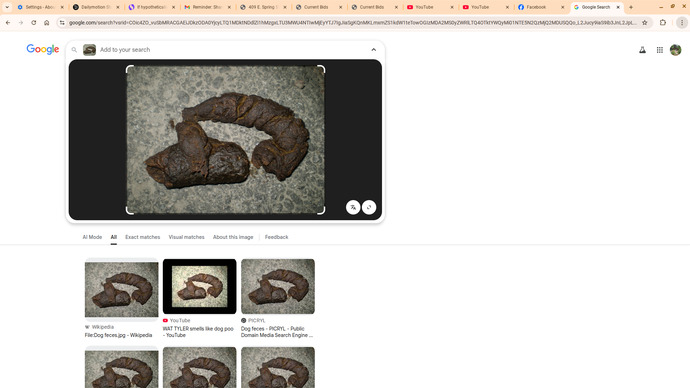Click the image search icon beside Translate

pyautogui.click(x=369, y=207)
